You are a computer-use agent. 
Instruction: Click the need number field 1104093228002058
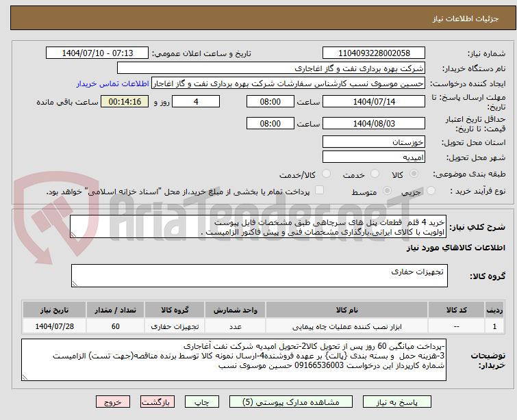pos(374,53)
